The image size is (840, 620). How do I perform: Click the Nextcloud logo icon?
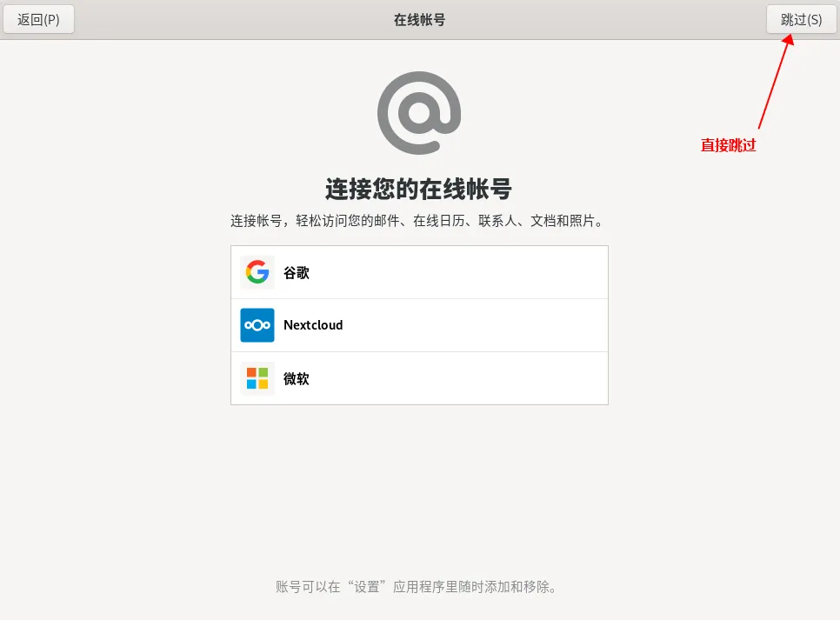(257, 325)
